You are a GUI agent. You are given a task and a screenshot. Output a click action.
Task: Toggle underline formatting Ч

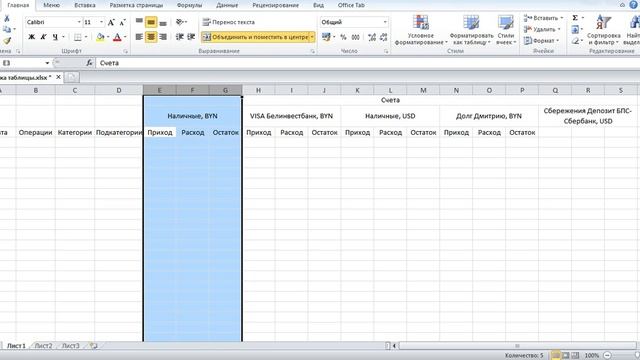click(55, 37)
